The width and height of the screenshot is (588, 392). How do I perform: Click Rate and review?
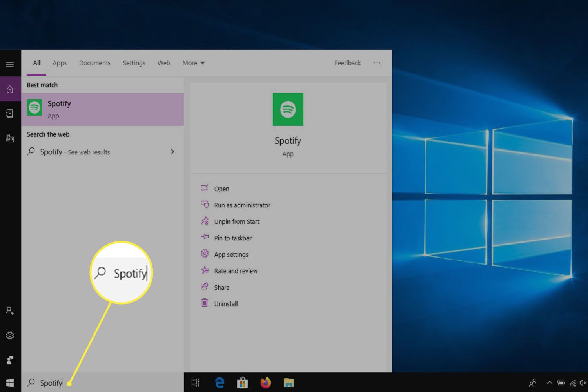[229, 271]
